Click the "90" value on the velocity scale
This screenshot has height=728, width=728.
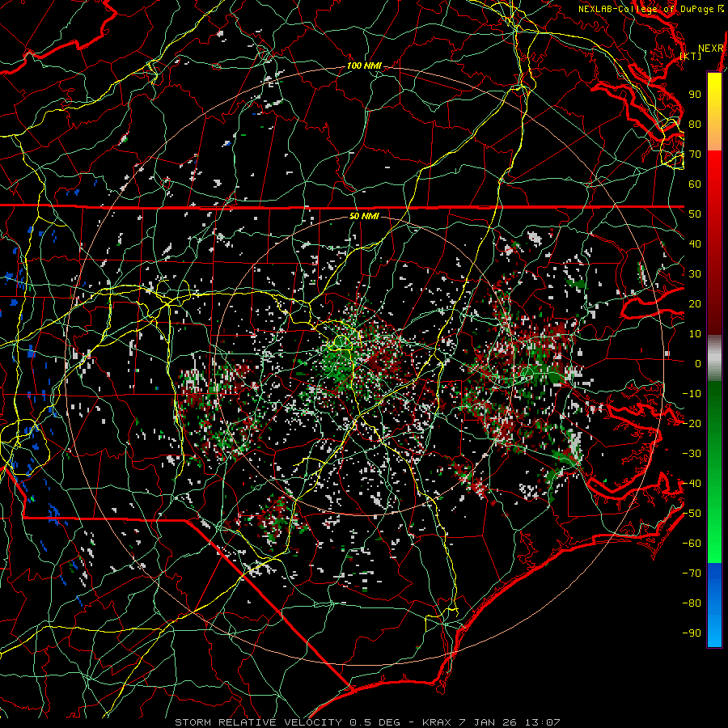tap(695, 95)
